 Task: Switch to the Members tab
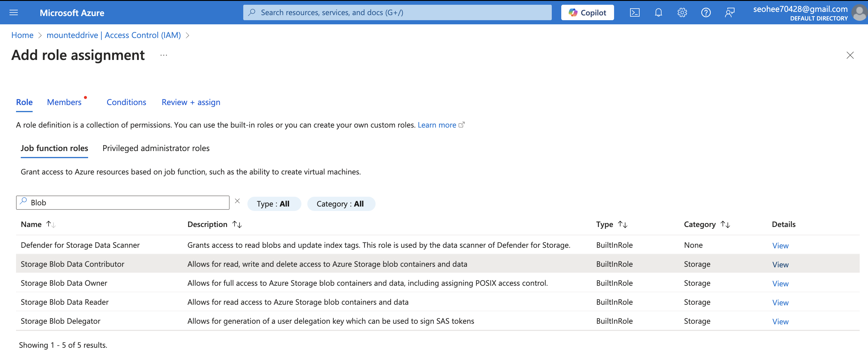tap(64, 102)
